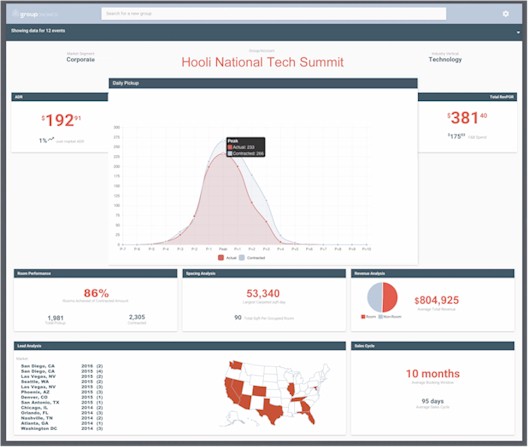Select the Atlanta, GA 2014 row

coord(62,423)
